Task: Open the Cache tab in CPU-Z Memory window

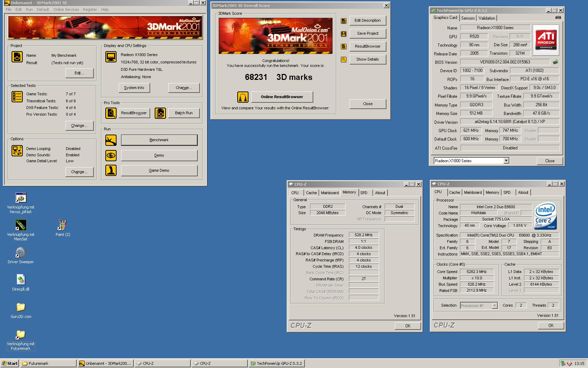Action: (x=311, y=193)
